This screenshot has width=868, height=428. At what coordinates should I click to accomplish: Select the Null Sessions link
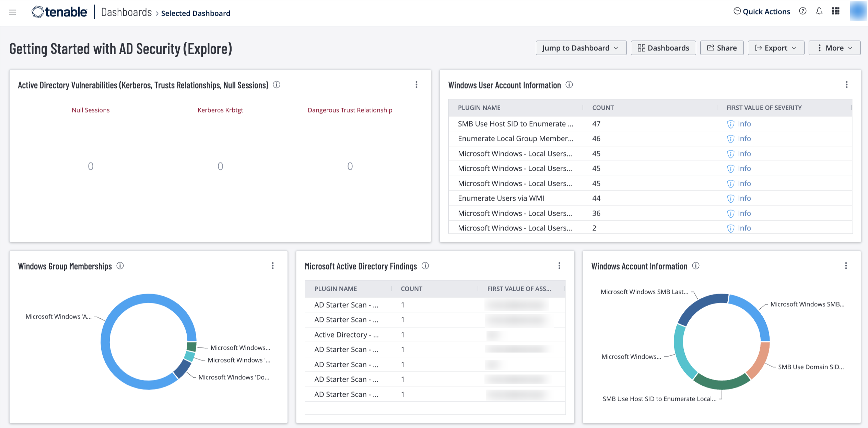90,110
